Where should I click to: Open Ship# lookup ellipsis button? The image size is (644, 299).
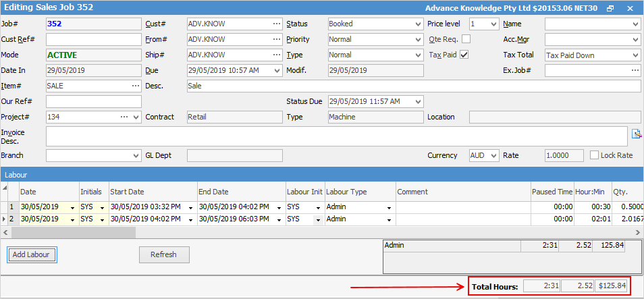tap(277, 55)
